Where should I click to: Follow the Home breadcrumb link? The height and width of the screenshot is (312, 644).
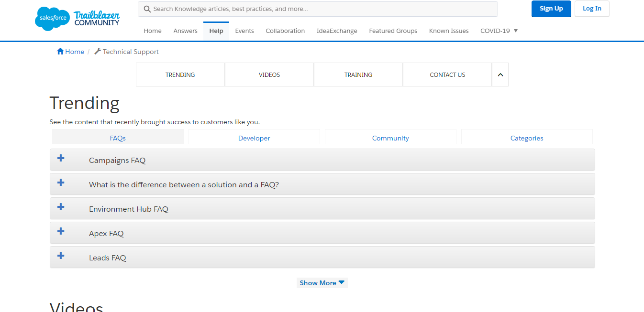[75, 52]
